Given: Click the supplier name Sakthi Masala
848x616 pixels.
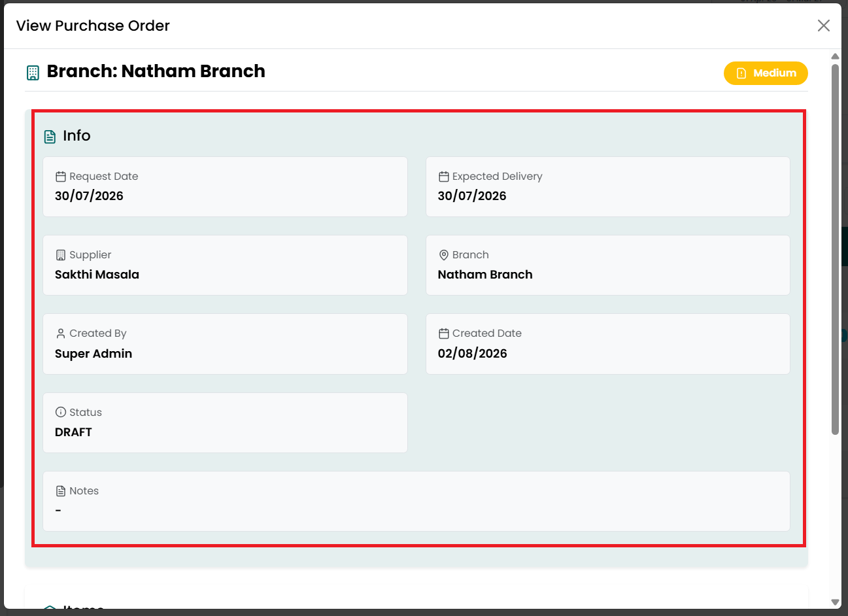Looking at the screenshot, I should 97,275.
